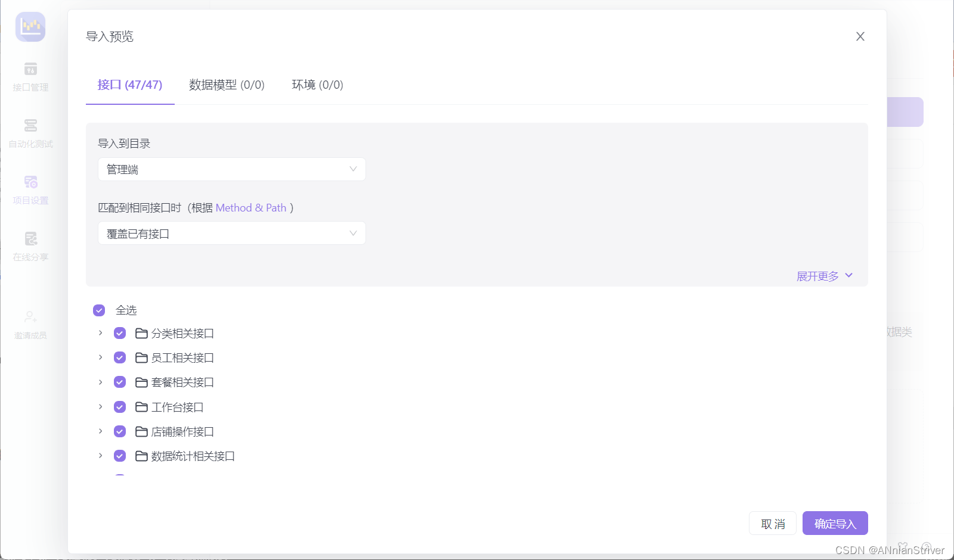Click 导入预览 dialog title

(110, 36)
